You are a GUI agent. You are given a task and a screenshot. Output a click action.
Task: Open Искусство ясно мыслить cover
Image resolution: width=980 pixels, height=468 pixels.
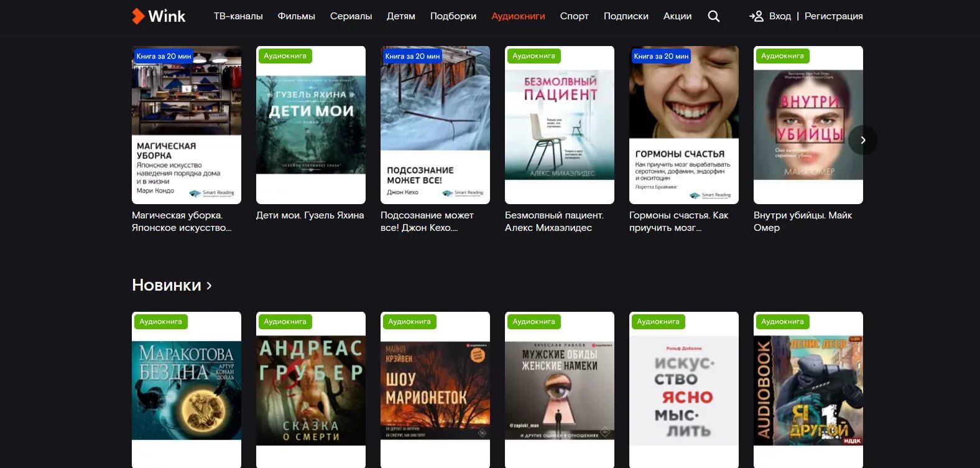coord(684,390)
